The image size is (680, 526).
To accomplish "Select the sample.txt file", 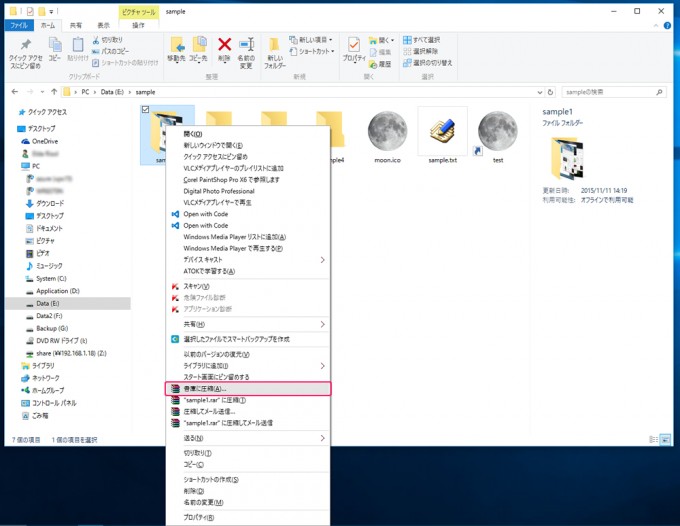I will (443, 136).
